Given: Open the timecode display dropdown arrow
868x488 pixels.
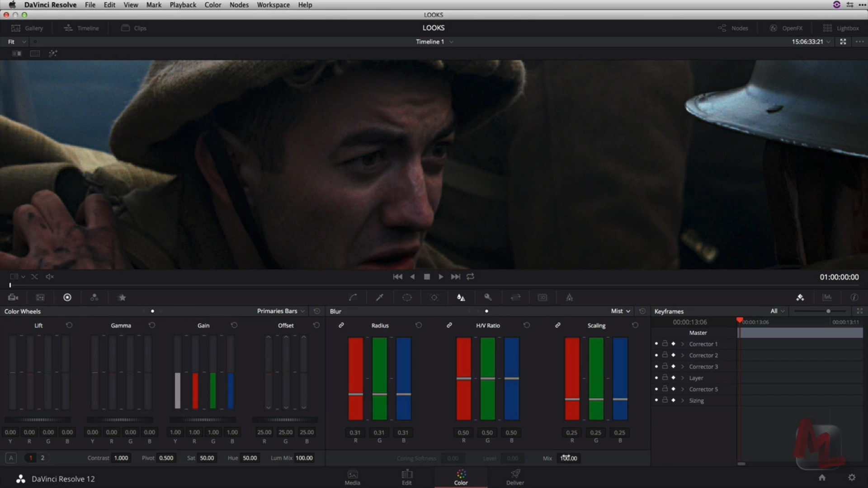Looking at the screenshot, I should click(828, 42).
